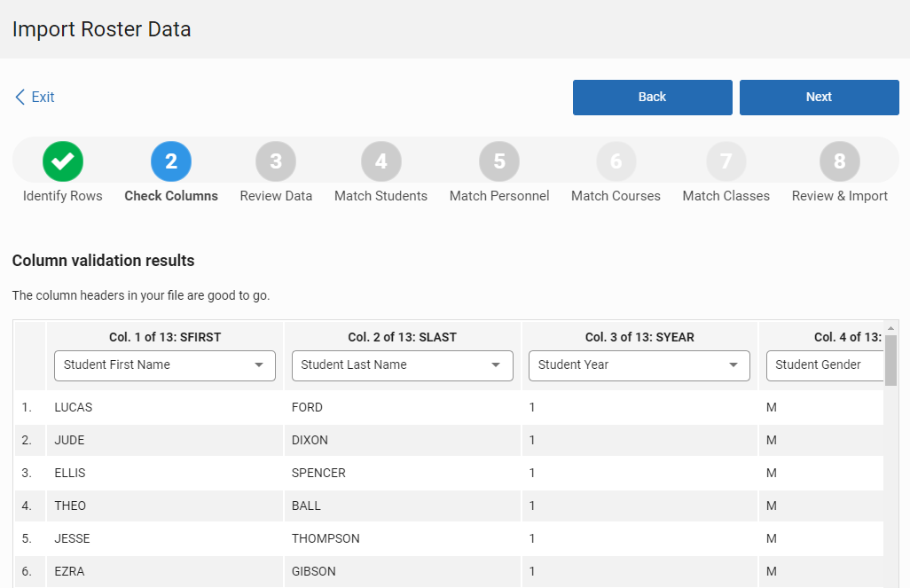
Task: Click the Exit back chevron icon
Action: (20, 97)
